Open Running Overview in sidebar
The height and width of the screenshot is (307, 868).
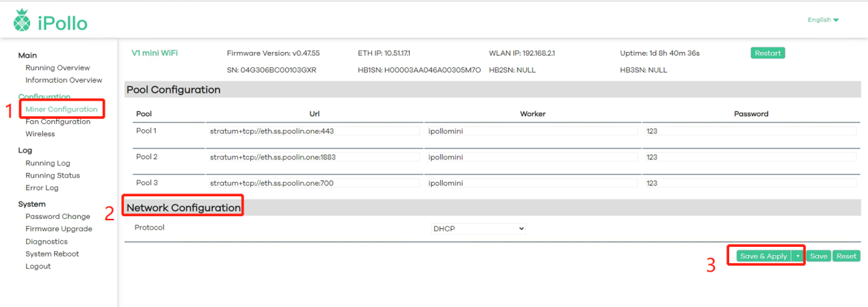tap(57, 68)
